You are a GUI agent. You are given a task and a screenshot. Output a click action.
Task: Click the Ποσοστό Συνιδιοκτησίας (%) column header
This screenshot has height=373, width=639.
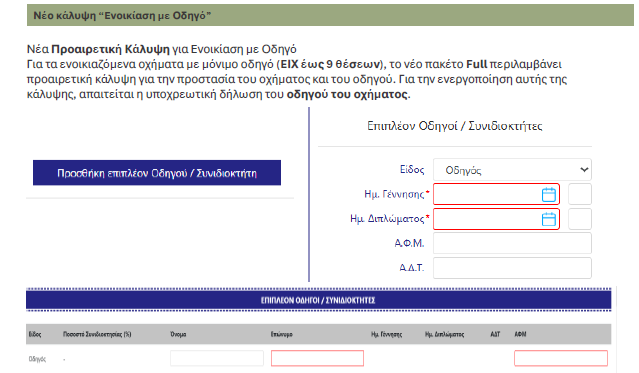(97, 334)
